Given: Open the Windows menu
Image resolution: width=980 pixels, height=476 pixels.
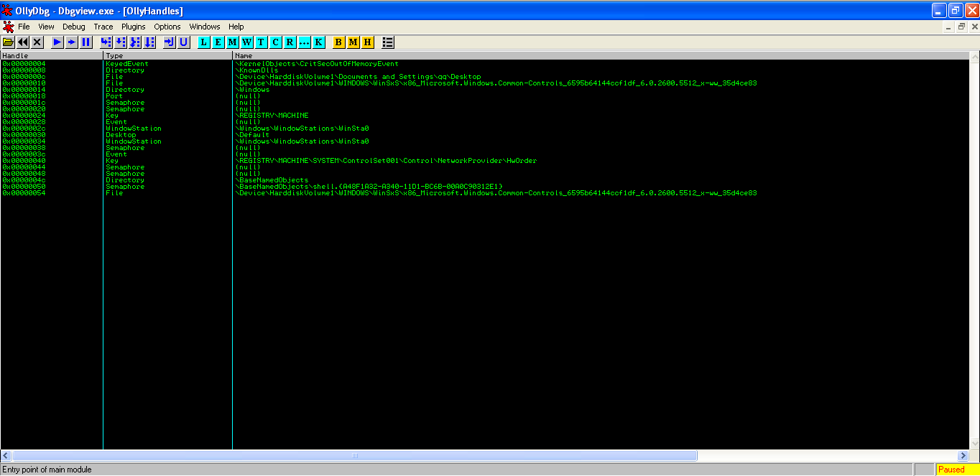Looking at the screenshot, I should (205, 27).
